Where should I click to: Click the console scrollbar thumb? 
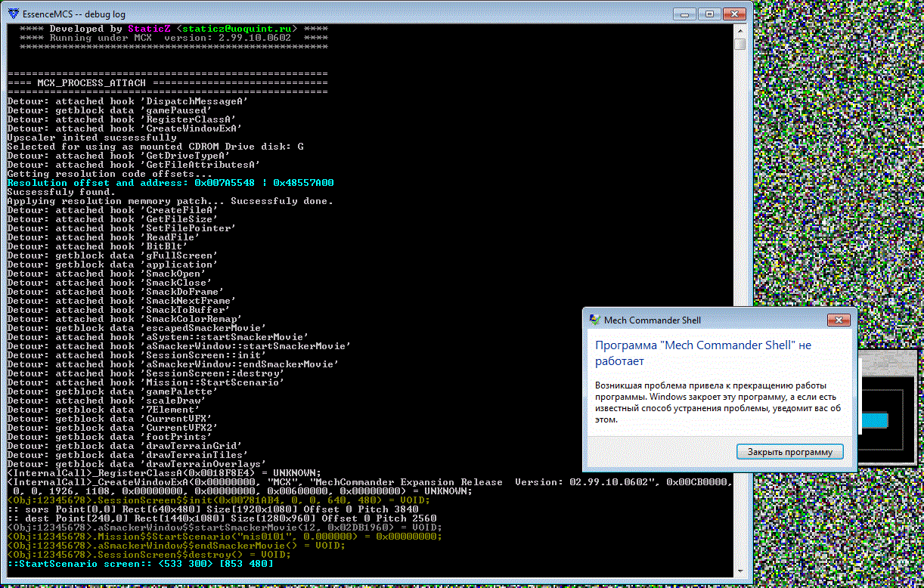tap(740, 44)
